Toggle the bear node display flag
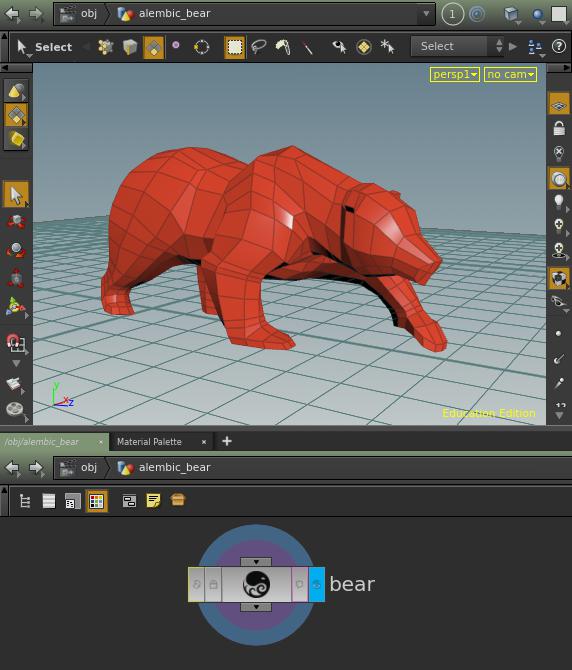This screenshot has height=670, width=572. [x=317, y=585]
